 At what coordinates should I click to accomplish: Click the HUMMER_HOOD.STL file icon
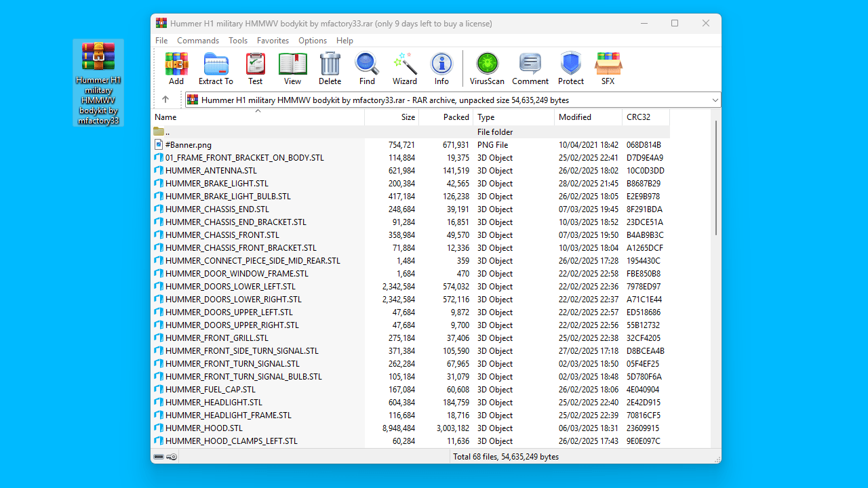[159, 428]
